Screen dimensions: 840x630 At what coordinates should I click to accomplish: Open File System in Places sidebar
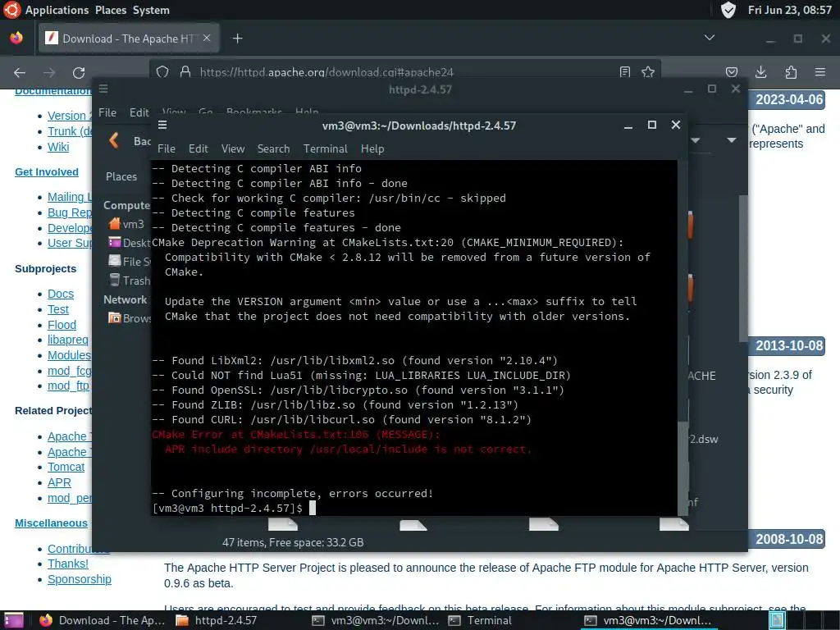130,262
